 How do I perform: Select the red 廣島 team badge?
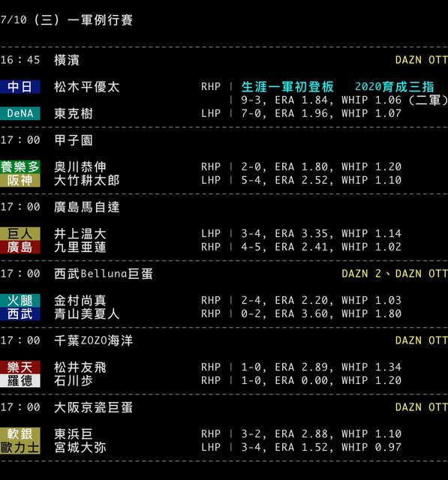pyautogui.click(x=20, y=247)
